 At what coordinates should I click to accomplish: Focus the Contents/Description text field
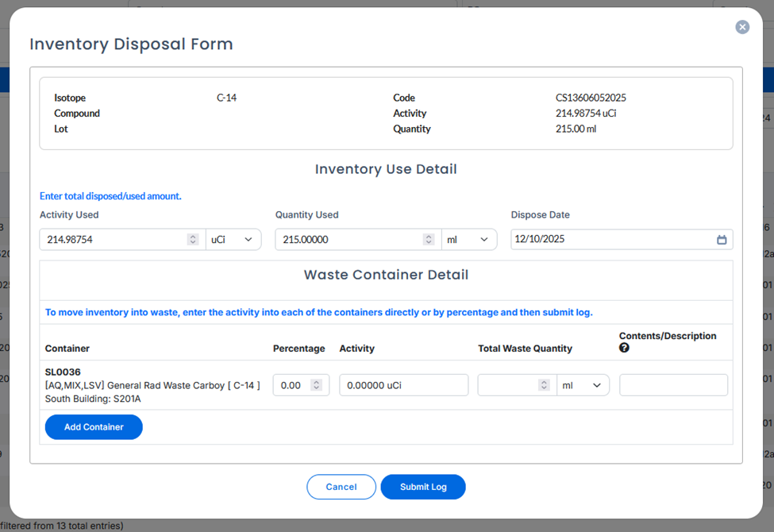[673, 385]
